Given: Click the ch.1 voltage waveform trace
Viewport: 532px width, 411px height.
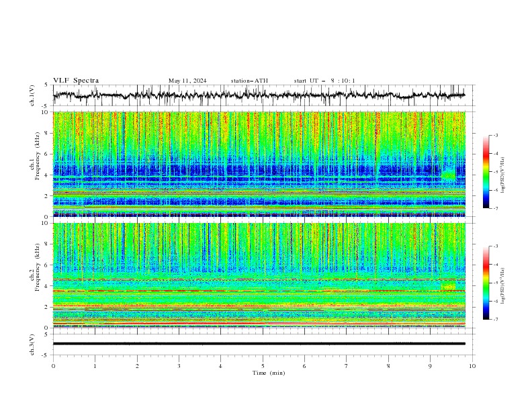Looking at the screenshot, I should tap(259, 95).
